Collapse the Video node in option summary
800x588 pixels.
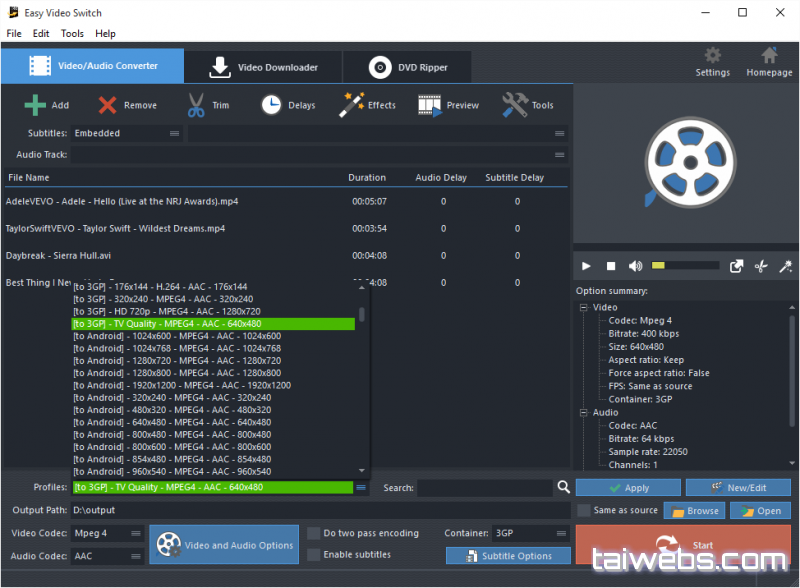pos(584,308)
